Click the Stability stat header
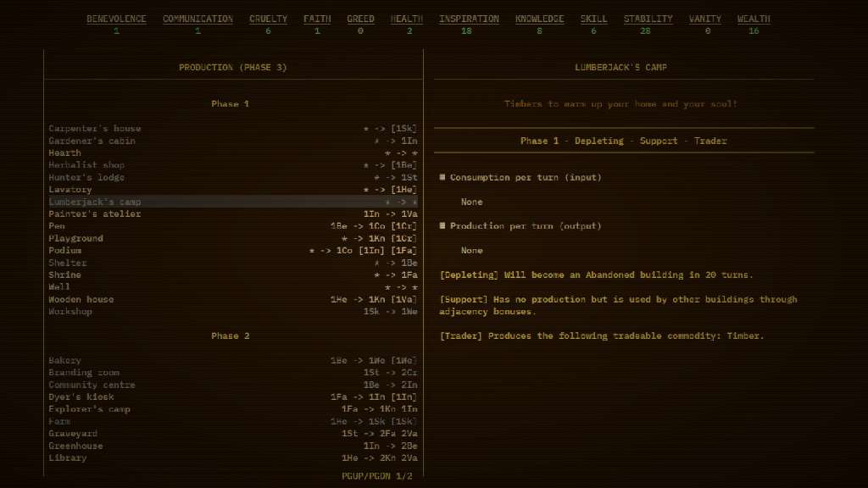 tap(648, 19)
